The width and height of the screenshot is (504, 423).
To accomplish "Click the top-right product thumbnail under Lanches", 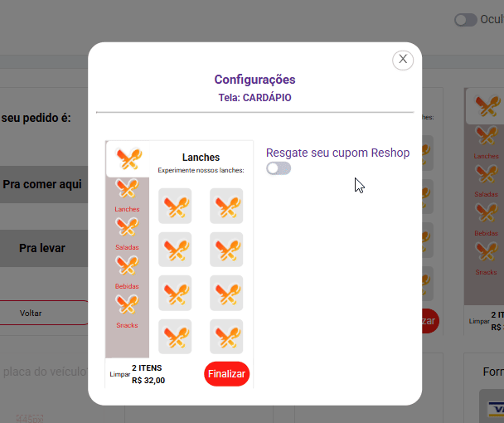I will [226, 206].
